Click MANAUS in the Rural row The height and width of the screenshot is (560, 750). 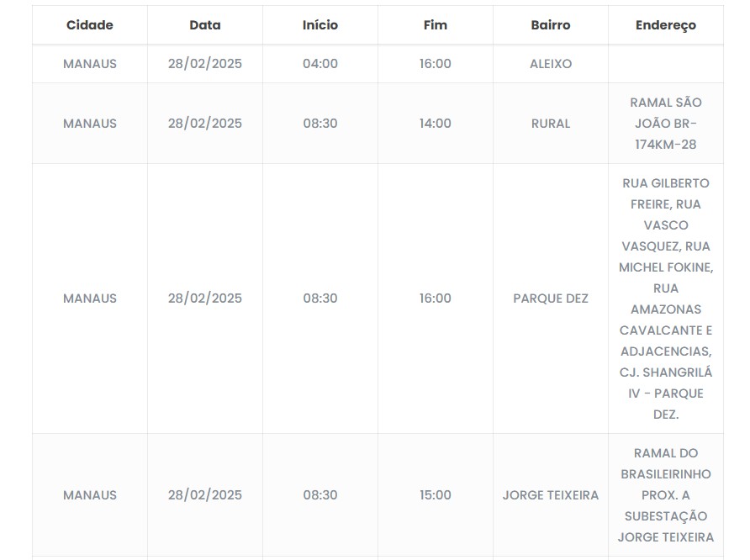coord(90,124)
